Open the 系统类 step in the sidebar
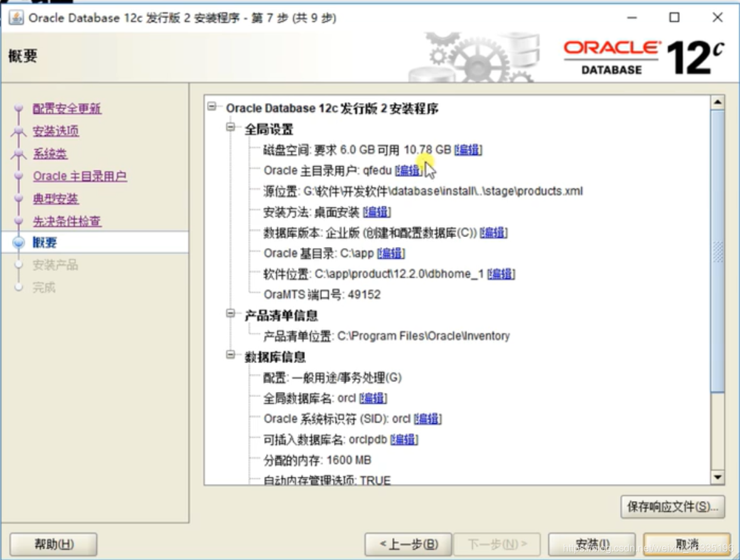 (50, 154)
